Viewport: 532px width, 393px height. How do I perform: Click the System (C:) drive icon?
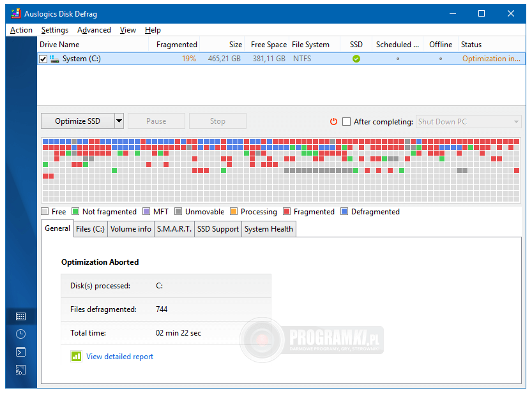(54, 59)
